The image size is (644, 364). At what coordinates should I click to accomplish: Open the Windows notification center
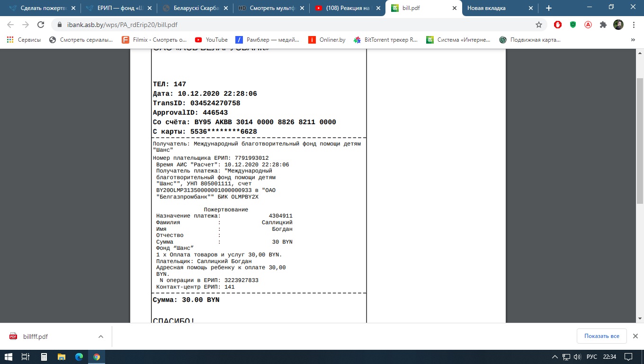(628, 356)
